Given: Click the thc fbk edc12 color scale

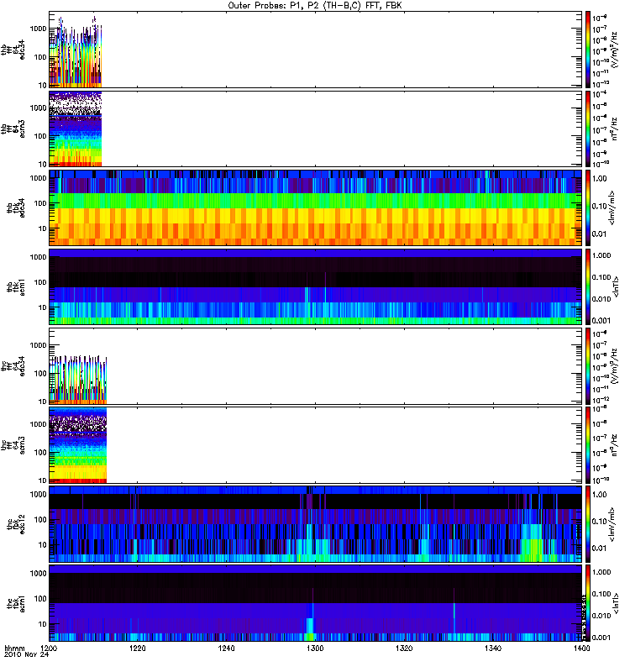Looking at the screenshot, I should point(588,524).
